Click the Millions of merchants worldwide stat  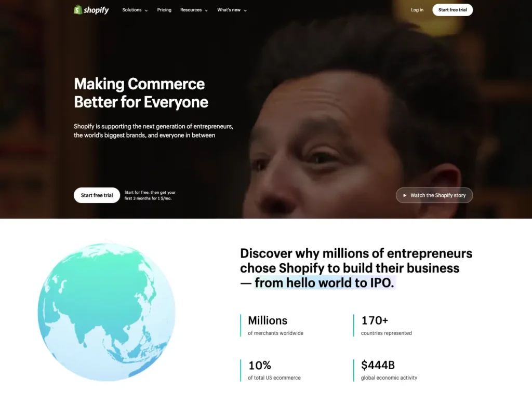(275, 325)
